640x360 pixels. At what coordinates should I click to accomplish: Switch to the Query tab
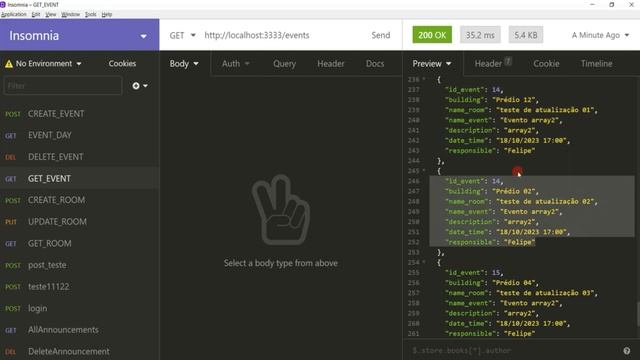(x=284, y=64)
